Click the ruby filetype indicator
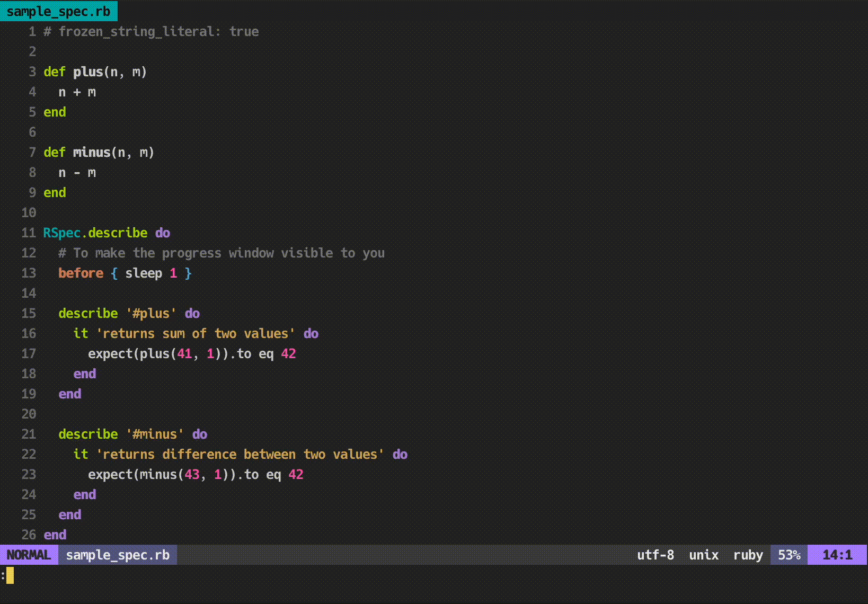This screenshot has width=868, height=604. pyautogui.click(x=748, y=555)
